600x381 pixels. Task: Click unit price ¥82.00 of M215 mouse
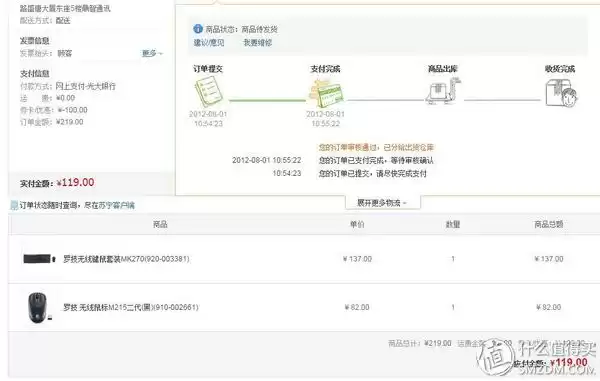(x=357, y=307)
